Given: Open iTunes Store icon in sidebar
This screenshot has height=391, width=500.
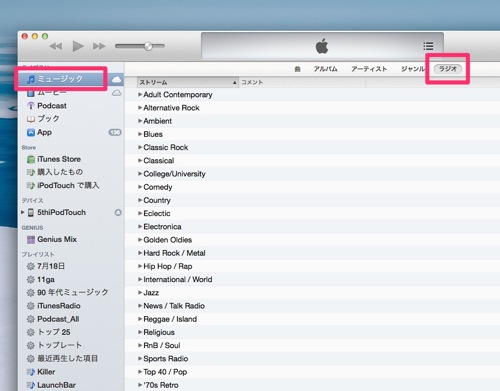Looking at the screenshot, I should pos(31,159).
